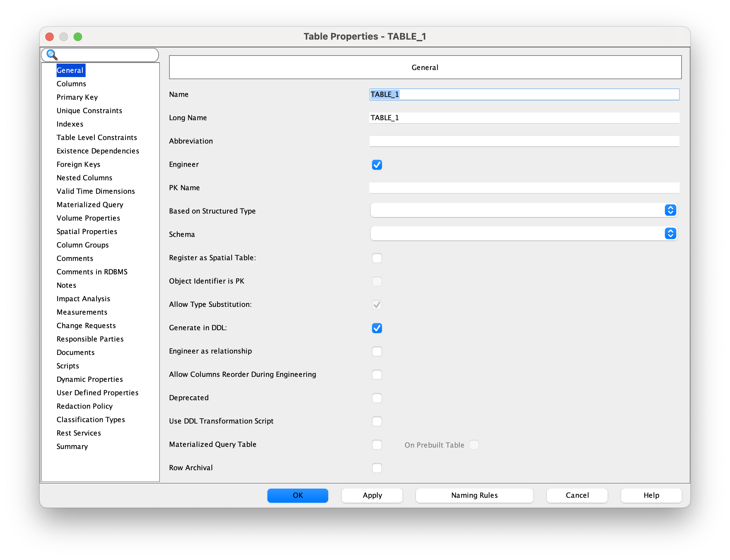Click the Apply button
This screenshot has height=560, width=730.
(372, 495)
